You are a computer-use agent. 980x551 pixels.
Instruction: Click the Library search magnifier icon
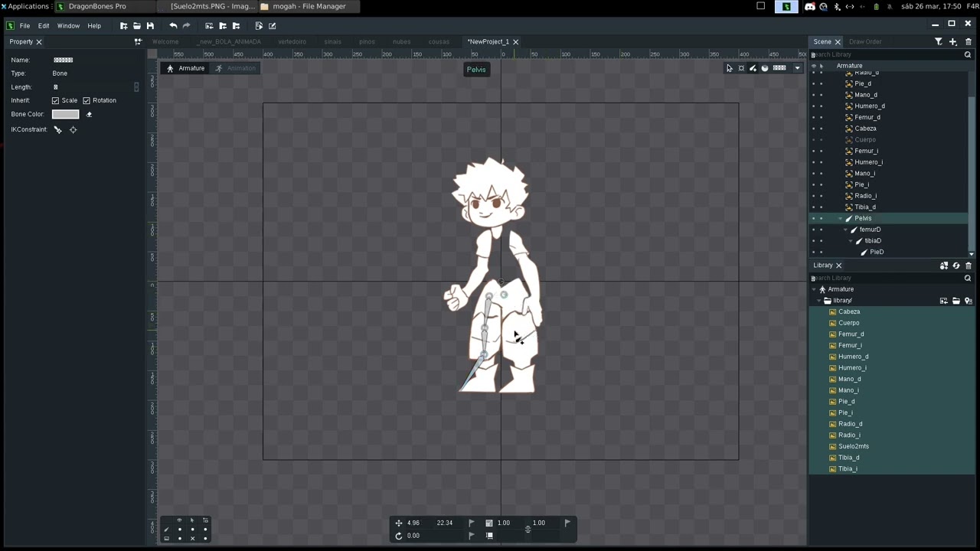[x=968, y=279]
